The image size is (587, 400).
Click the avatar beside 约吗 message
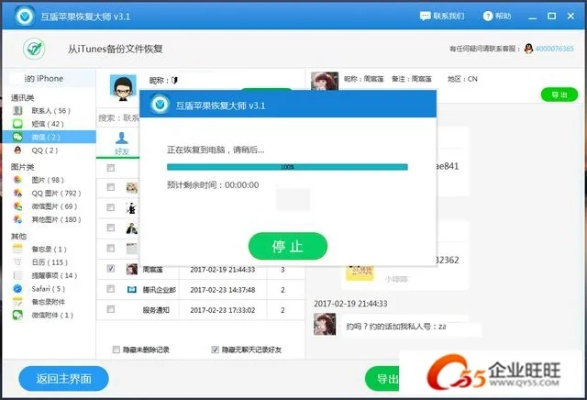(325, 324)
